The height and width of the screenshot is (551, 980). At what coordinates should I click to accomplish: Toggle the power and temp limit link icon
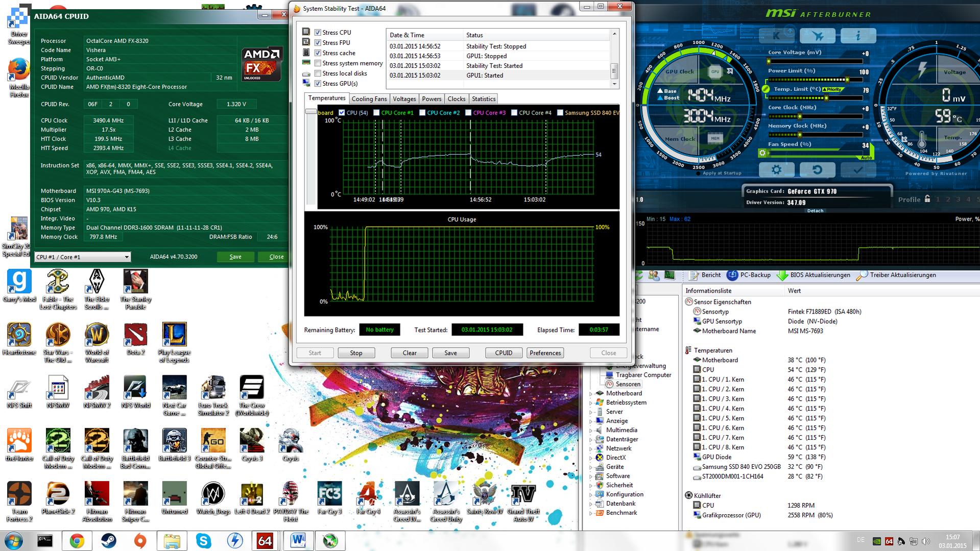pyautogui.click(x=766, y=89)
